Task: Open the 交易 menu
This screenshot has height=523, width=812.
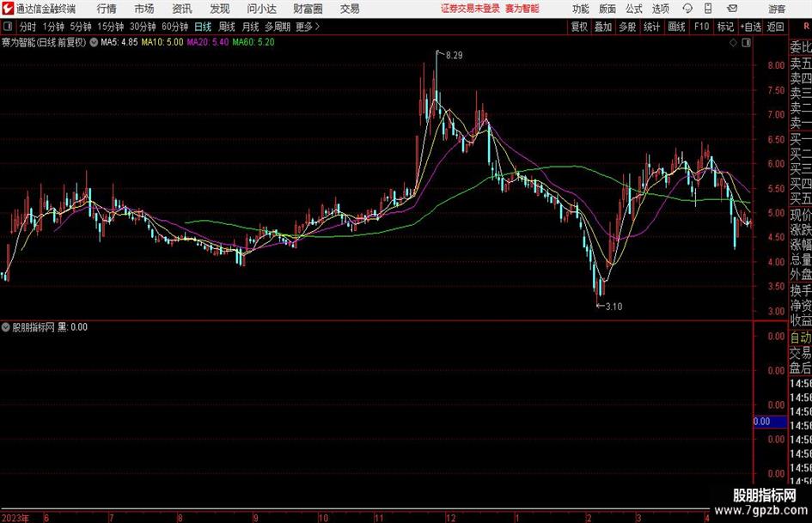Action: pyautogui.click(x=350, y=9)
